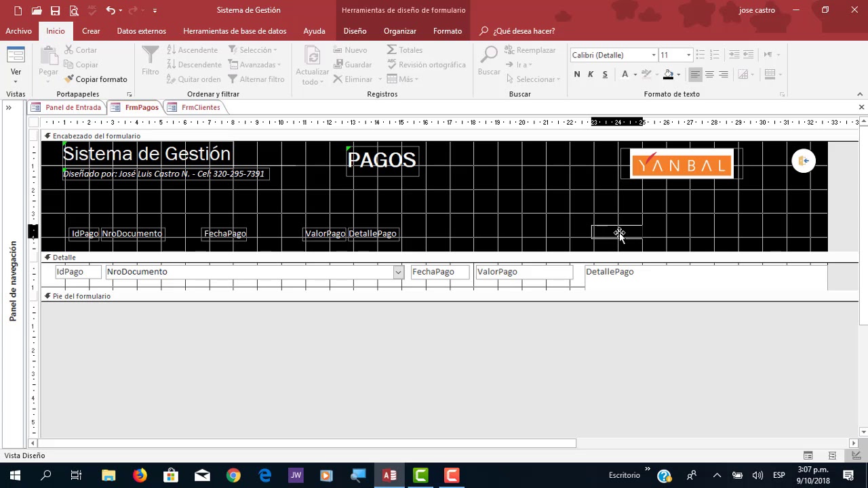Expand the fill color dropdown arrow
The height and width of the screenshot is (488, 868).
point(678,75)
